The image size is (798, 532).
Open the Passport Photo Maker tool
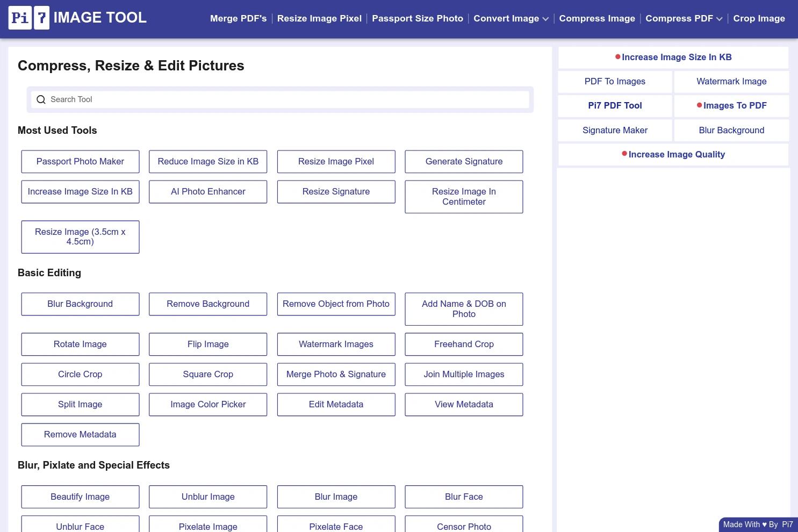80,161
